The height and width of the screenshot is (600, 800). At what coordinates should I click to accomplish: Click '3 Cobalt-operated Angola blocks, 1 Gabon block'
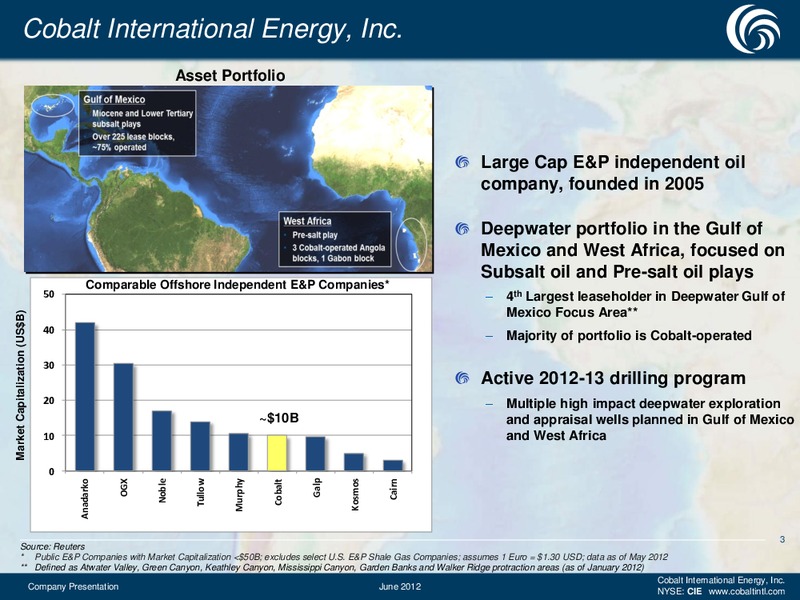pyautogui.click(x=338, y=253)
